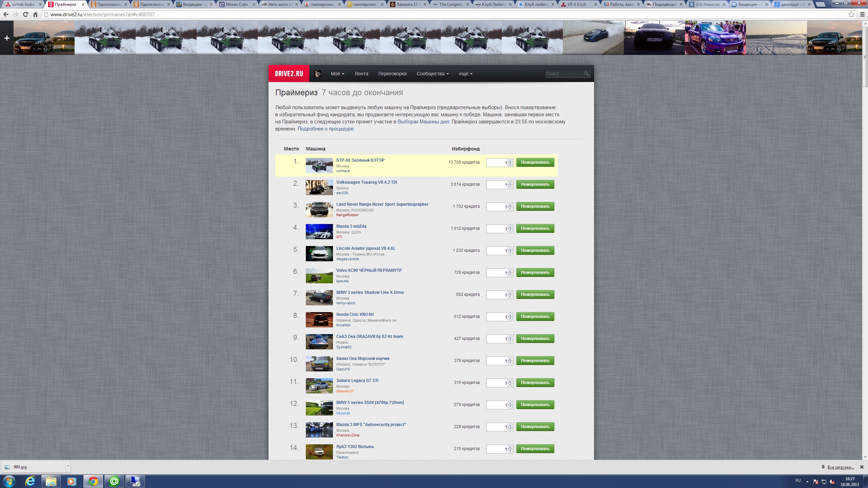The width and height of the screenshot is (868, 488).
Task: Expand the Моё dropdown menu
Action: (337, 74)
